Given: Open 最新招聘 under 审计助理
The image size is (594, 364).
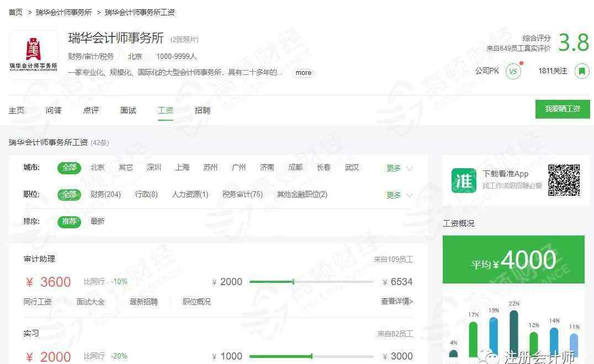Looking at the screenshot, I should [144, 302].
